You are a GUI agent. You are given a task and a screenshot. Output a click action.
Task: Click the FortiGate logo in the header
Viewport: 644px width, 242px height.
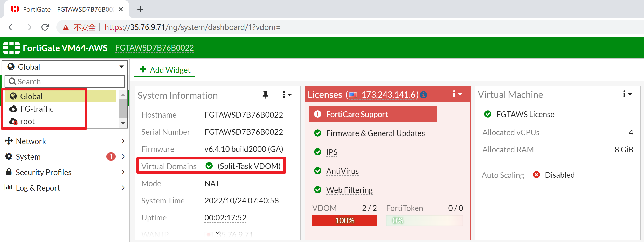(x=12, y=48)
